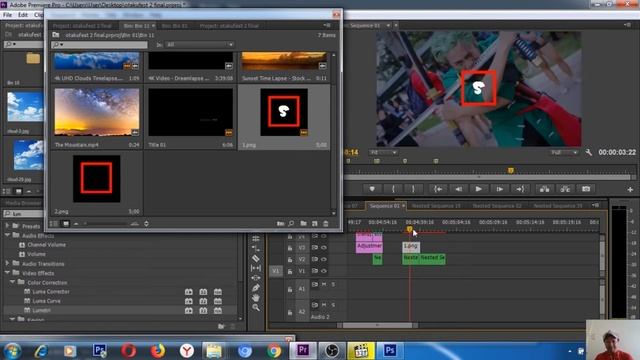Open the File menu
Image resolution: width=640 pixels, height=360 pixels.
click(7, 15)
